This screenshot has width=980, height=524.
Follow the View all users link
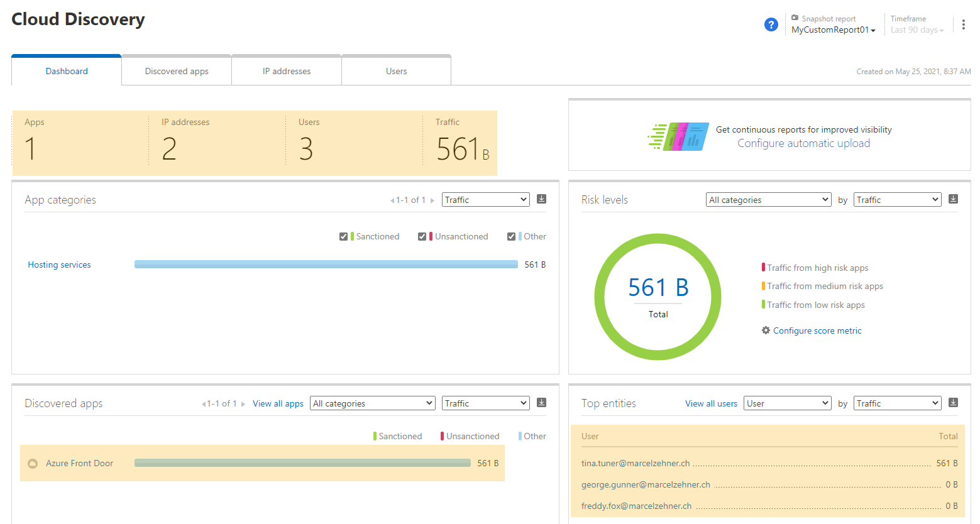pyautogui.click(x=711, y=403)
